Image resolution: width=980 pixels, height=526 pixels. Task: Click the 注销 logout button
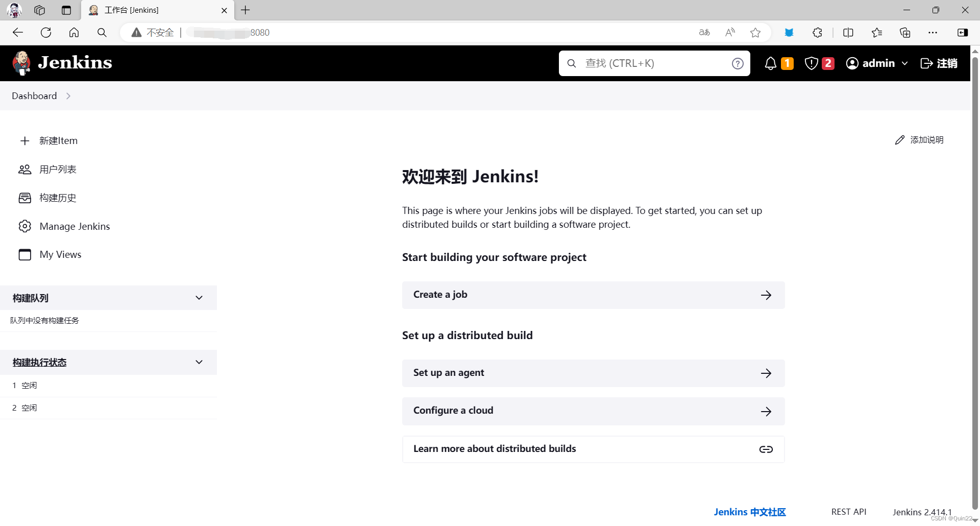(x=939, y=63)
